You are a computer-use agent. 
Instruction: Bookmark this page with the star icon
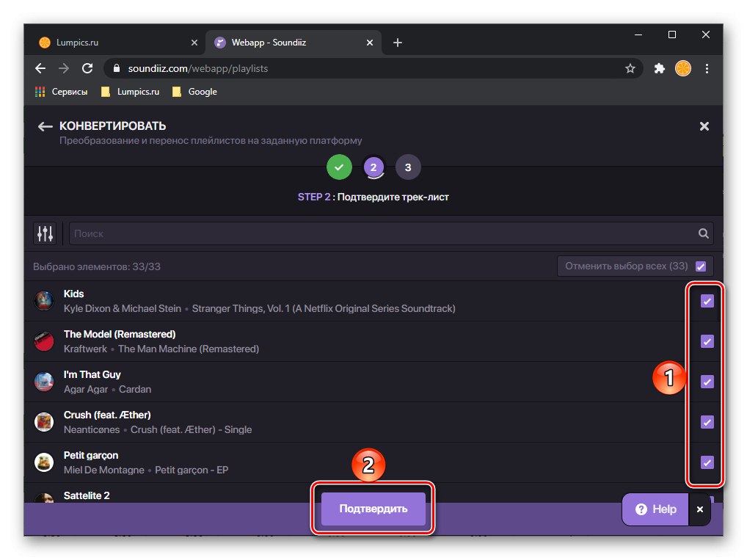(630, 69)
